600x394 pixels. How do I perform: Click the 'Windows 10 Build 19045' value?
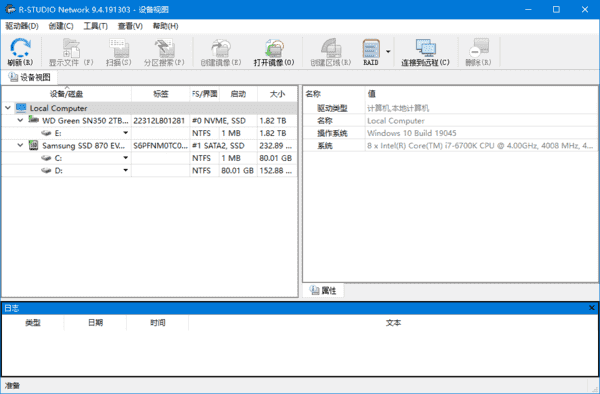point(412,133)
